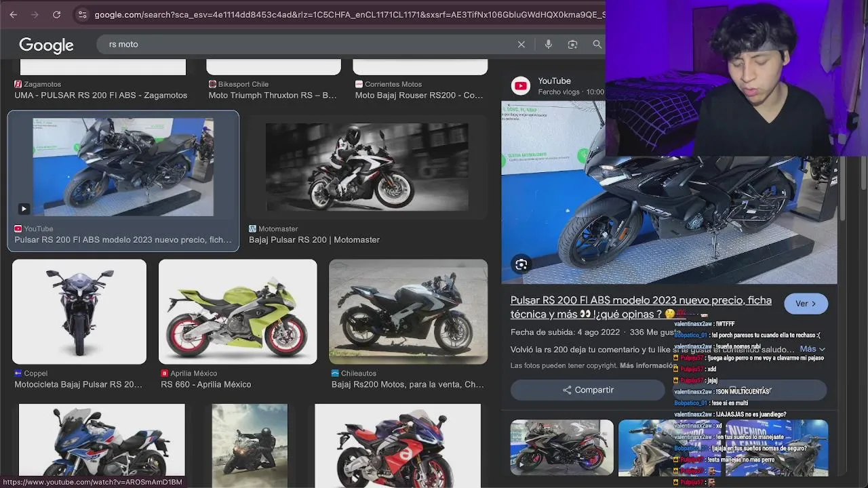Expand description with 'Más' chevron
The height and width of the screenshot is (488, 868).
pos(813,349)
